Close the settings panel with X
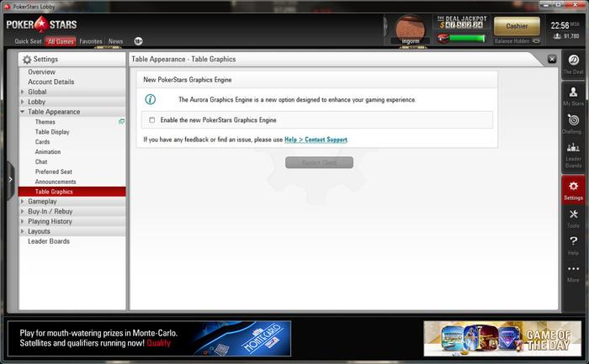589x364 pixels. click(552, 59)
